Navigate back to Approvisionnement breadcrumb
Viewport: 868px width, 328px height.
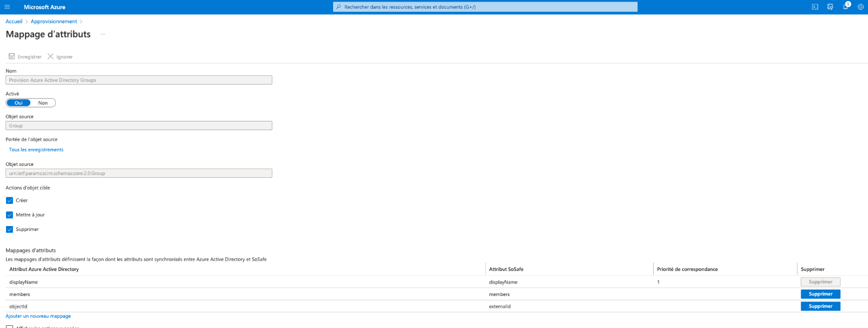[54, 22]
